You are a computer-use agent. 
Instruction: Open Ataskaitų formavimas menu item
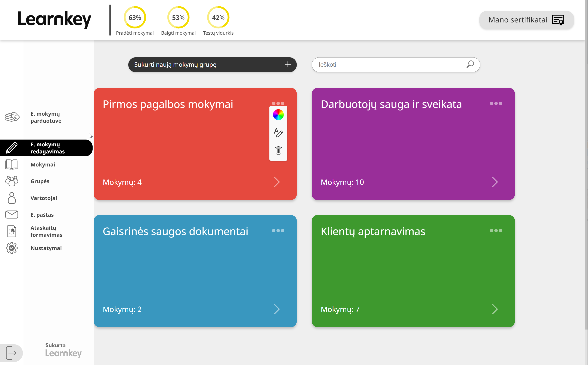click(46, 231)
